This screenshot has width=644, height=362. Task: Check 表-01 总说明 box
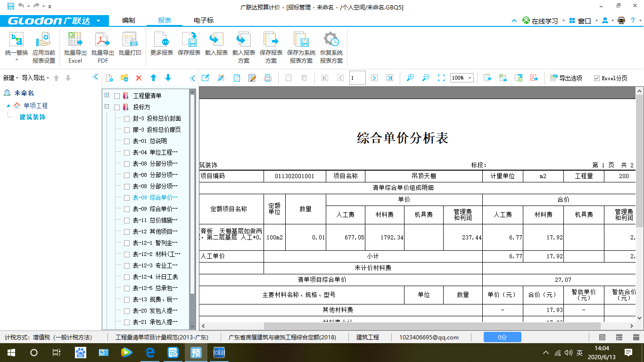(x=127, y=141)
